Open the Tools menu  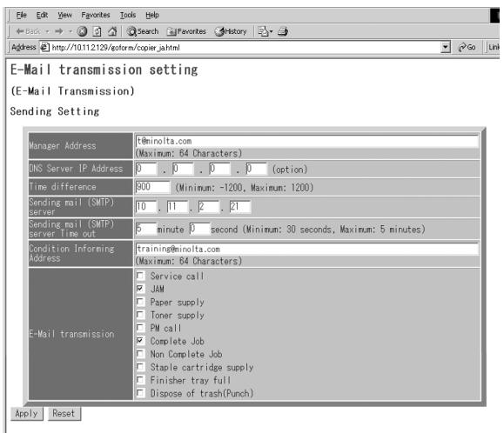[128, 15]
